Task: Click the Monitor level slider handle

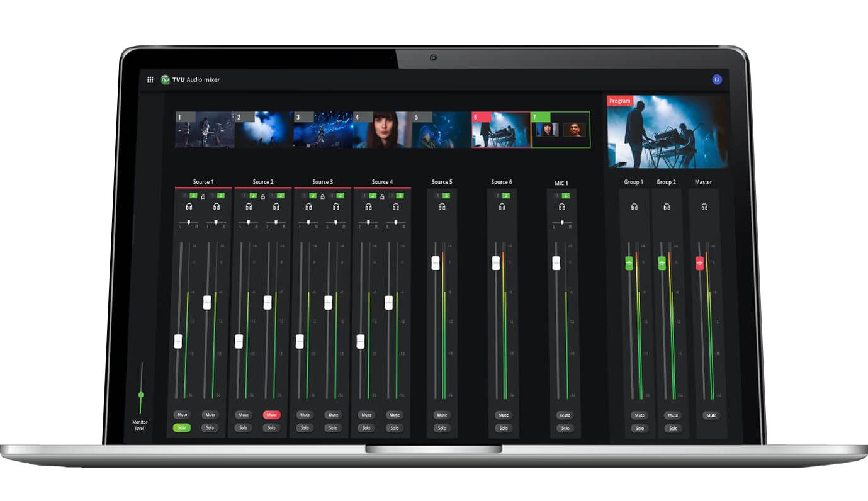Action: pyautogui.click(x=141, y=395)
